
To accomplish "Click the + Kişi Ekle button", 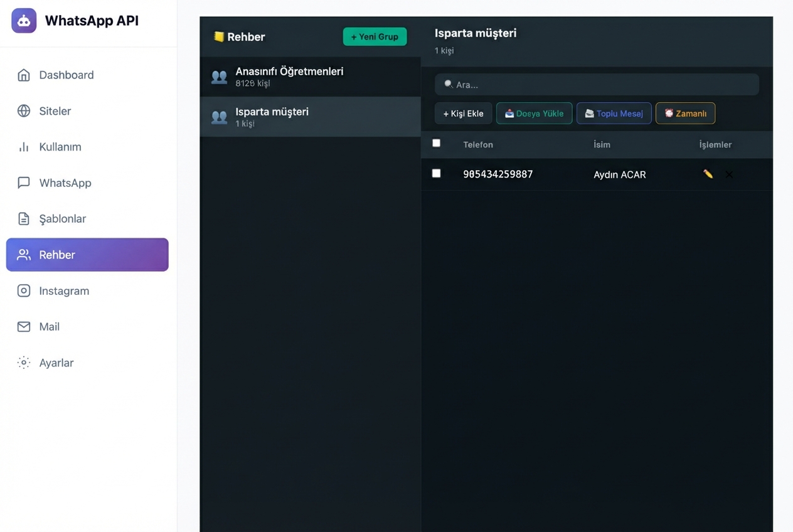I will (463, 114).
